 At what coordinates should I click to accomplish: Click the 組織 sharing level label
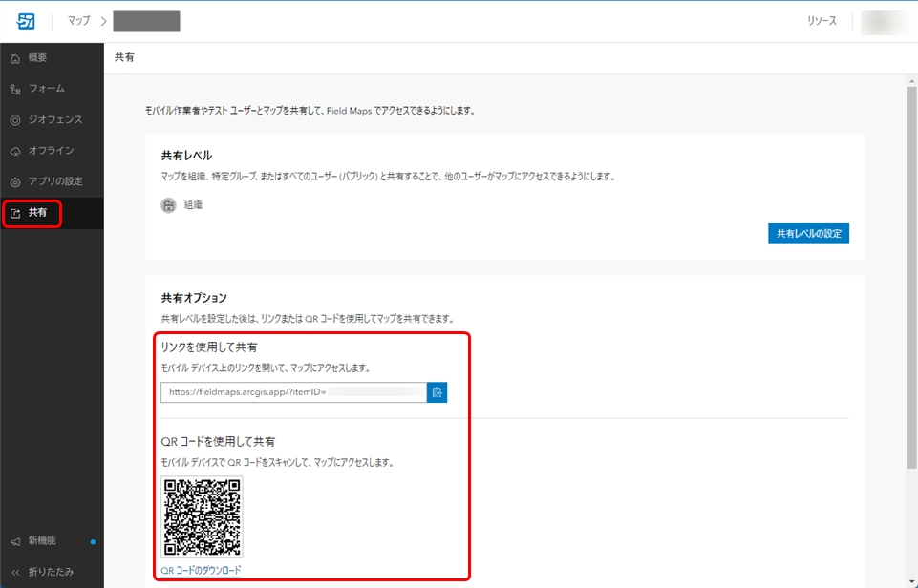[193, 205]
